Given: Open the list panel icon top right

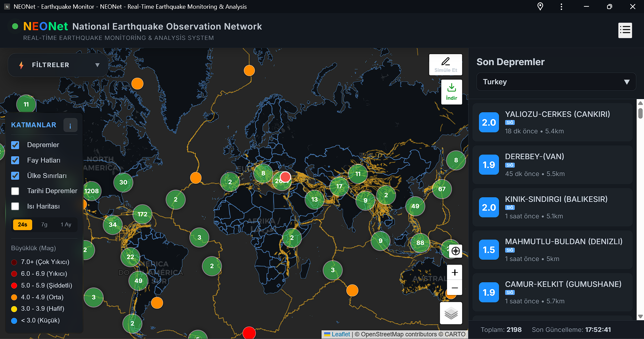Looking at the screenshot, I should (625, 30).
